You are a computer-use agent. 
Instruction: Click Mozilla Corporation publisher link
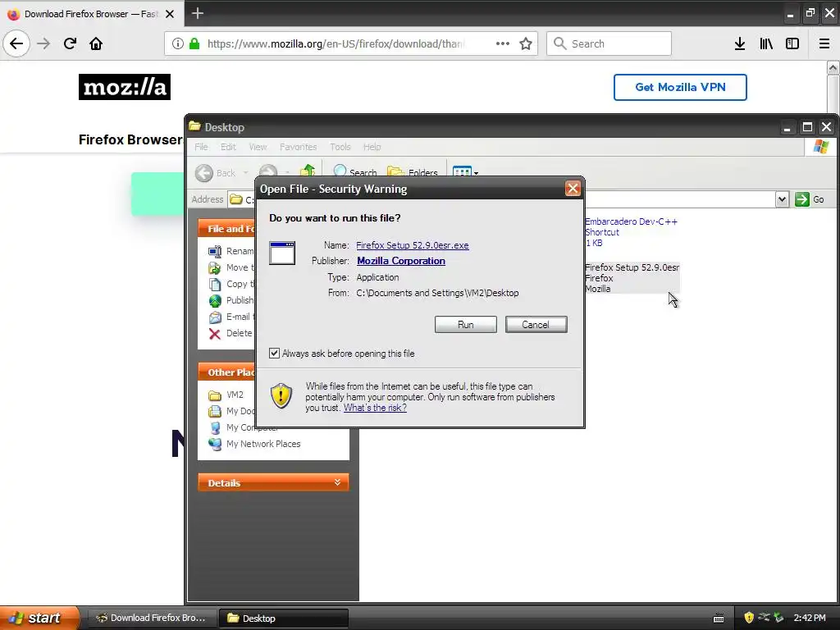401,261
